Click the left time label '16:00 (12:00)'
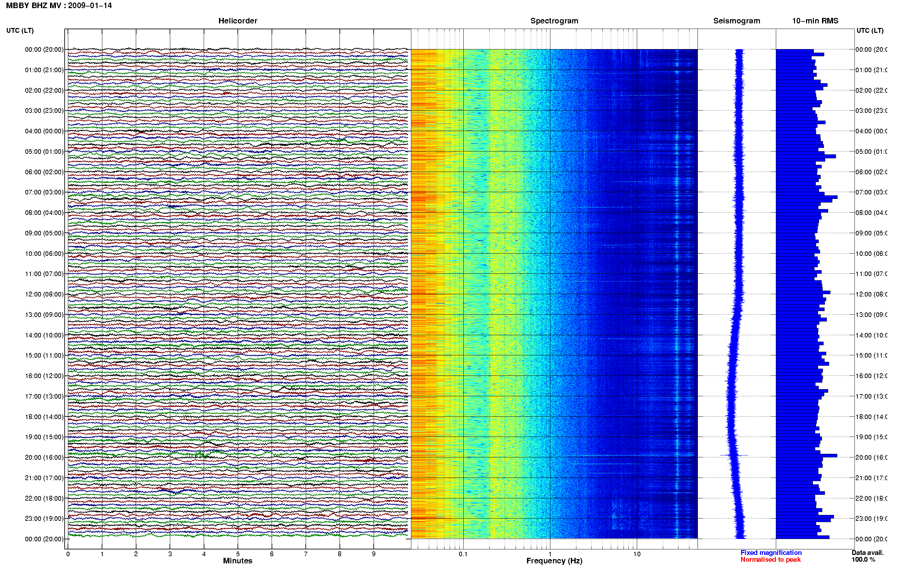The width and height of the screenshot is (924, 578). (44, 376)
